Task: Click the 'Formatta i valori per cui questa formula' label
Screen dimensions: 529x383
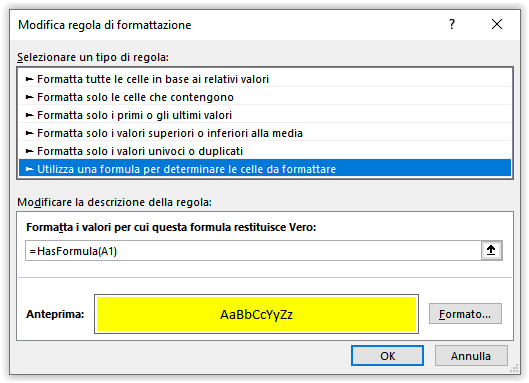Action: [x=171, y=227]
